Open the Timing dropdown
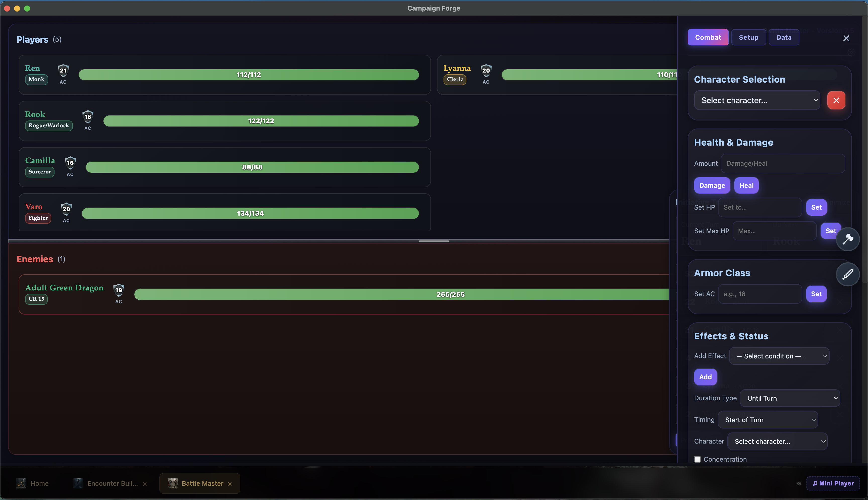Screen dimensions: 868x500 tap(768, 420)
